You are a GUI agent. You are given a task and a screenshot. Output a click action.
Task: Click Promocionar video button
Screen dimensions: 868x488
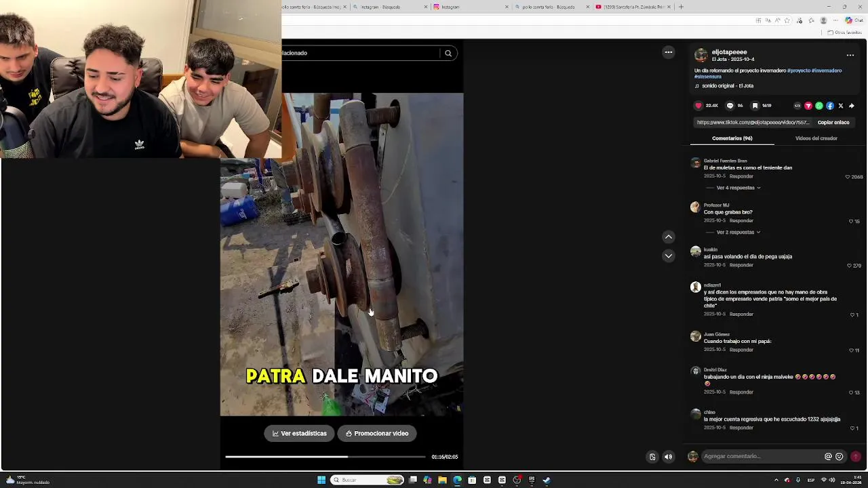[377, 434]
